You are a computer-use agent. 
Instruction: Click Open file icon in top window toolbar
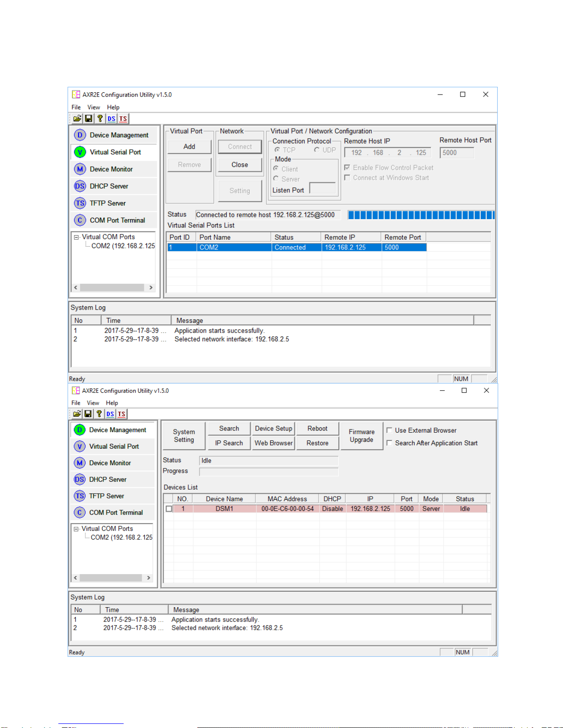[x=77, y=119]
